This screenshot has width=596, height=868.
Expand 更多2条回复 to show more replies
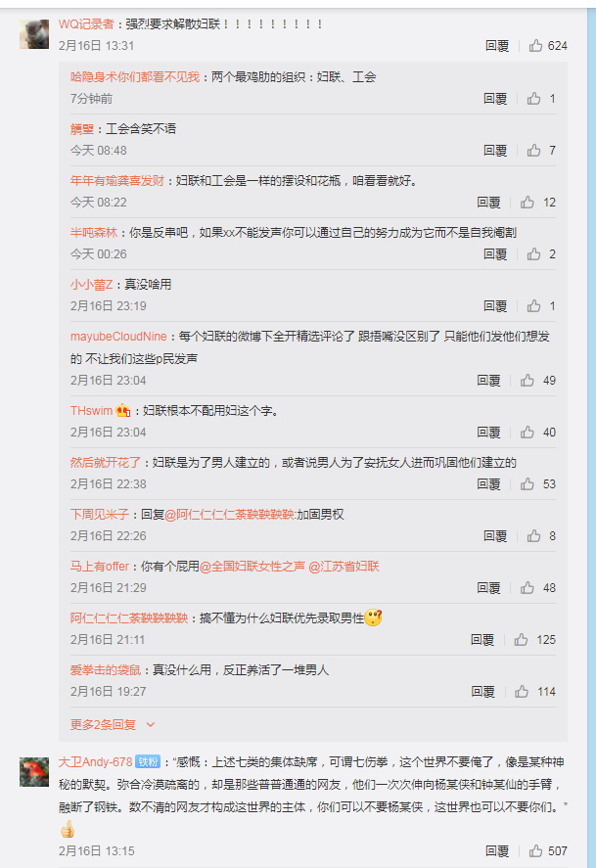click(103, 724)
